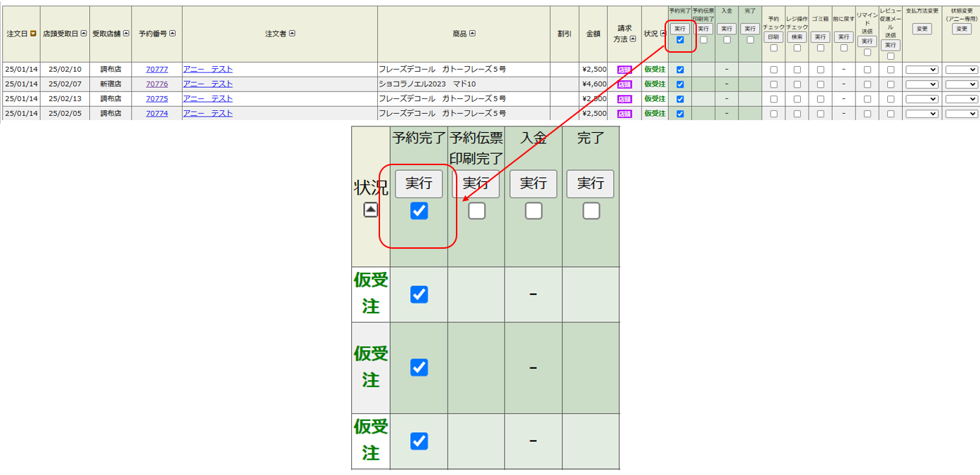Uncheck the 予約完了 header checkbox in enlarged view
980x475 pixels.
(x=419, y=211)
